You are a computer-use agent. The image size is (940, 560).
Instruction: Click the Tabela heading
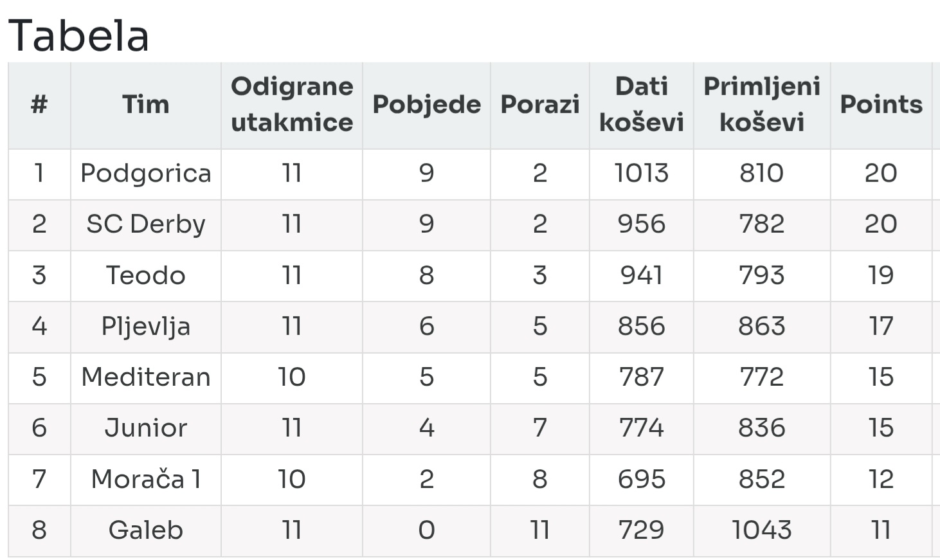click(x=78, y=35)
